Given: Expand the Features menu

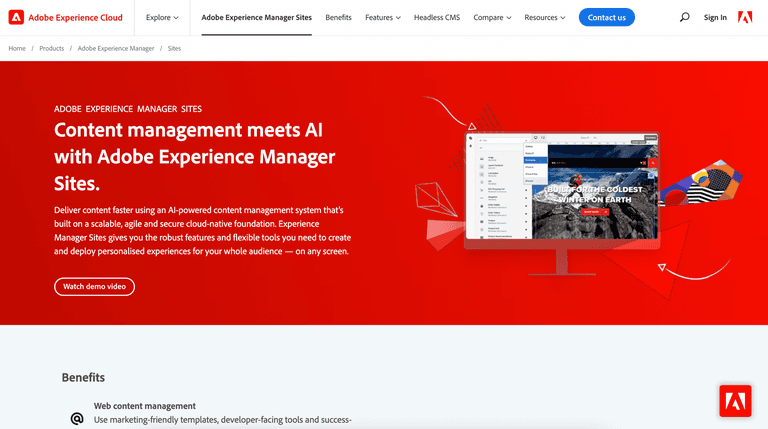Looking at the screenshot, I should click(x=383, y=17).
